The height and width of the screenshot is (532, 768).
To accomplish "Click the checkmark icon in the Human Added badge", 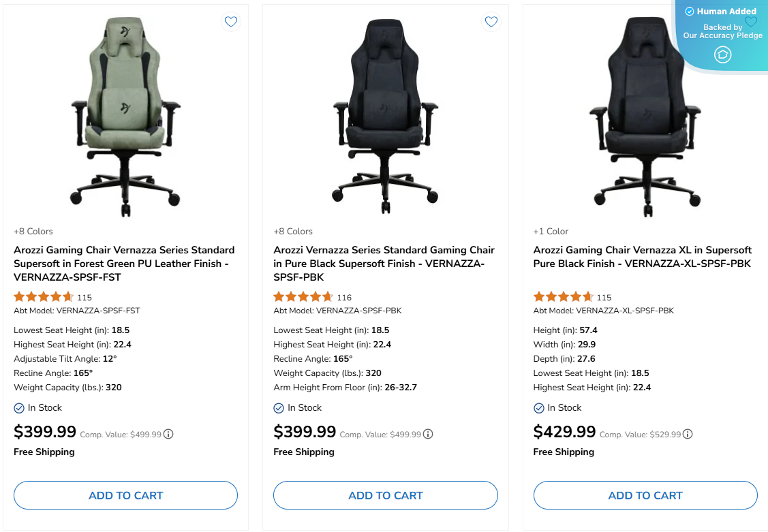I will [x=689, y=11].
